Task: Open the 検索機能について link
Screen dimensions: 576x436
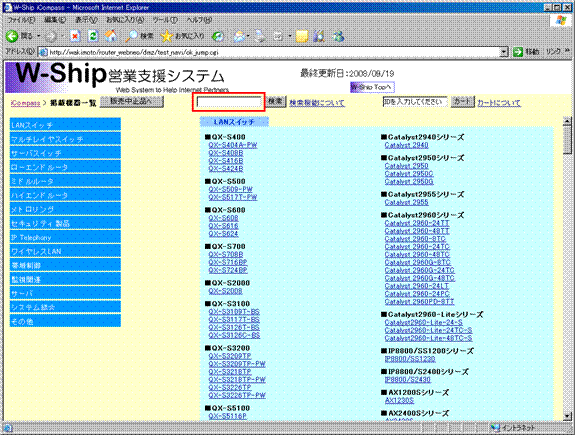Action: coord(317,103)
